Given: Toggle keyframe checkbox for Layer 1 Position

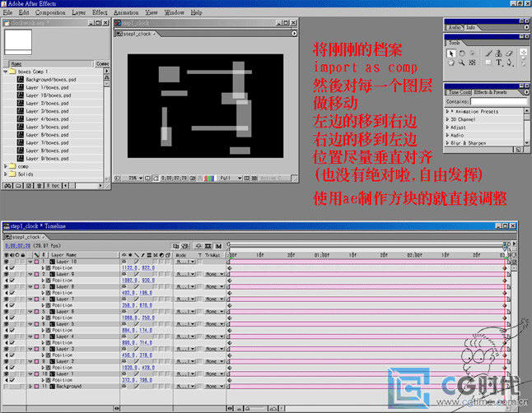Looking at the screenshot, I should [12, 380].
